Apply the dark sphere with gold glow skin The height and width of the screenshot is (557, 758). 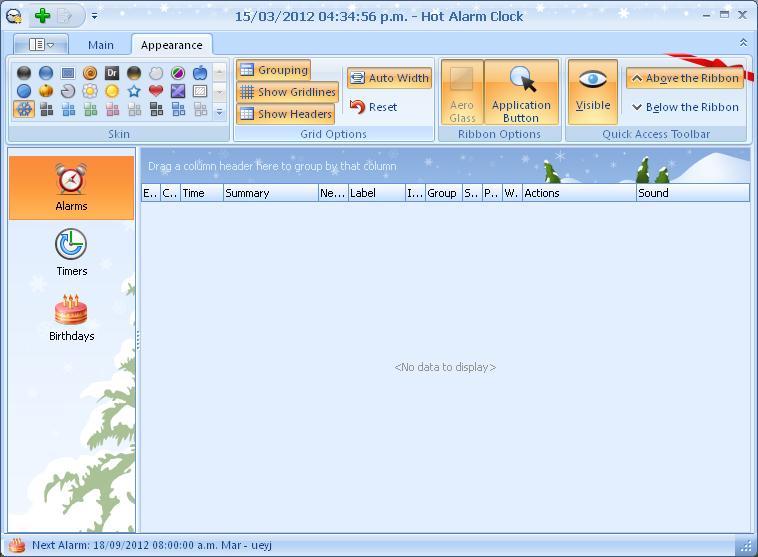[x=134, y=73]
